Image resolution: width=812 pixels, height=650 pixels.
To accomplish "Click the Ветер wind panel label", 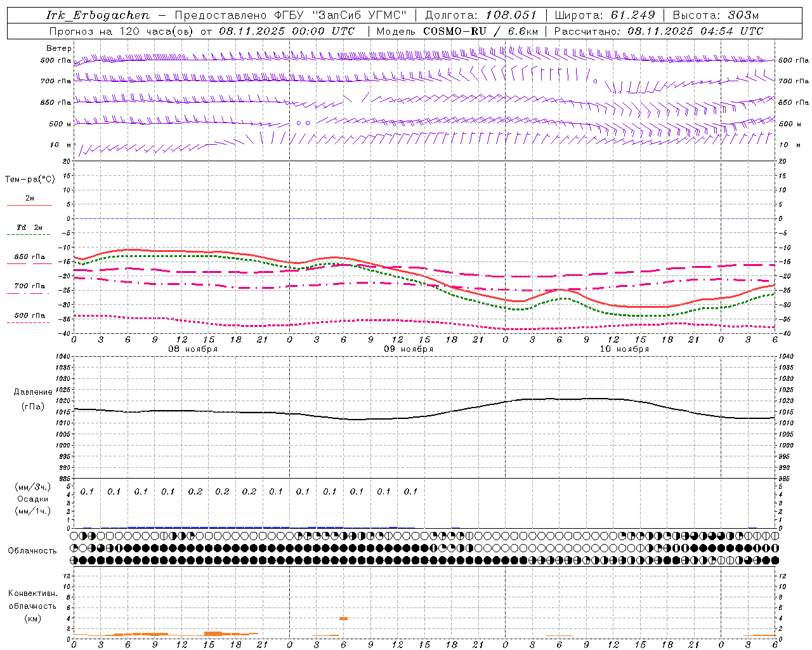I will click(x=58, y=48).
